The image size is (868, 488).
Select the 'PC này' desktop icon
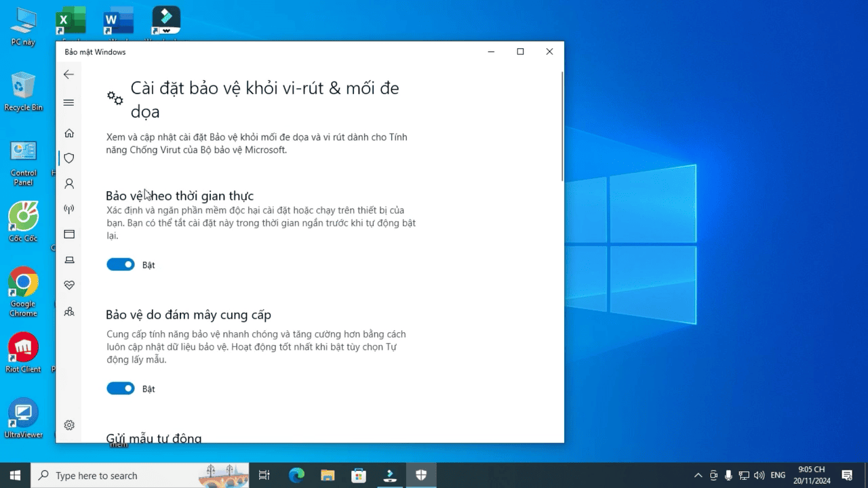(23, 27)
